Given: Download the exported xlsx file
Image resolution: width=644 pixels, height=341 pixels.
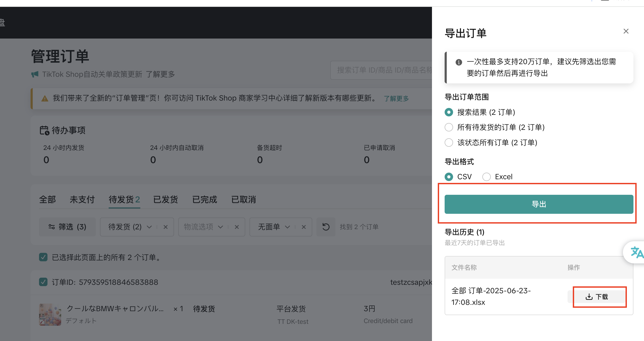Looking at the screenshot, I should [597, 297].
